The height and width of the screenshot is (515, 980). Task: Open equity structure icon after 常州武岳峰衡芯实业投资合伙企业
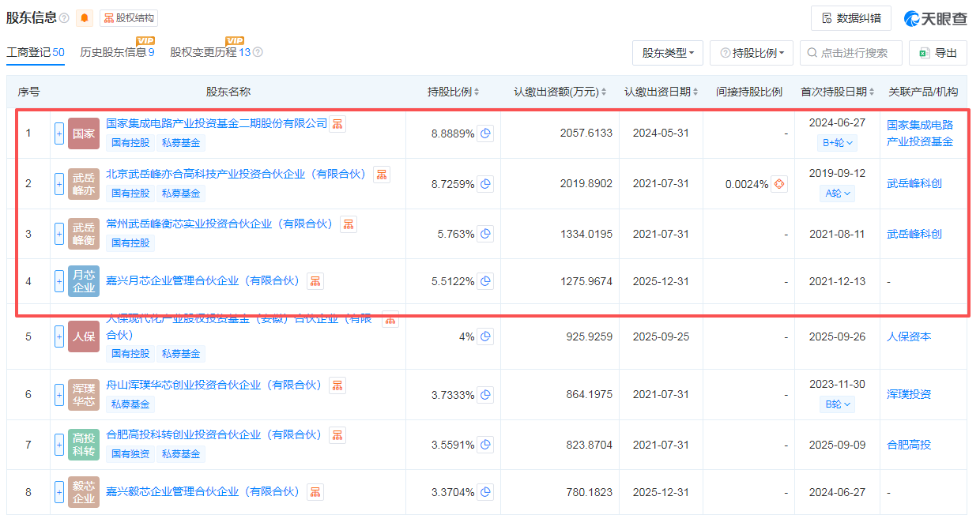click(x=349, y=224)
